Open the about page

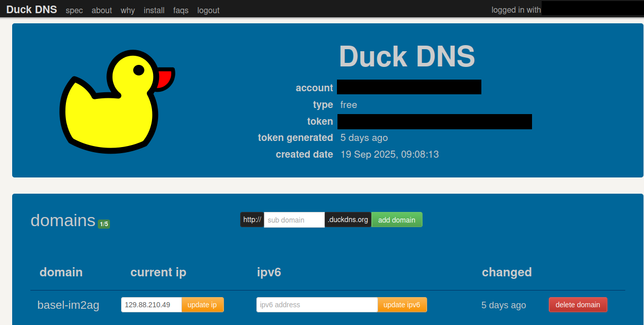(x=101, y=10)
